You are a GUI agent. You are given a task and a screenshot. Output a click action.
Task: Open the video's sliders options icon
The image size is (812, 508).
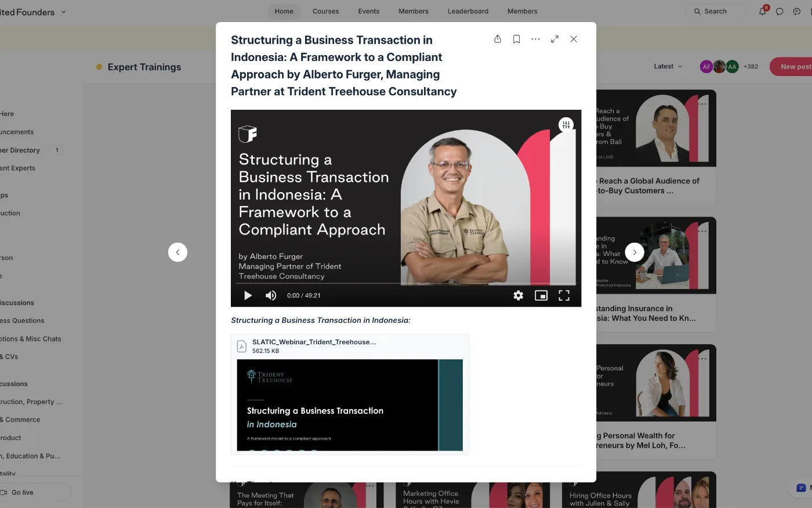pos(566,125)
